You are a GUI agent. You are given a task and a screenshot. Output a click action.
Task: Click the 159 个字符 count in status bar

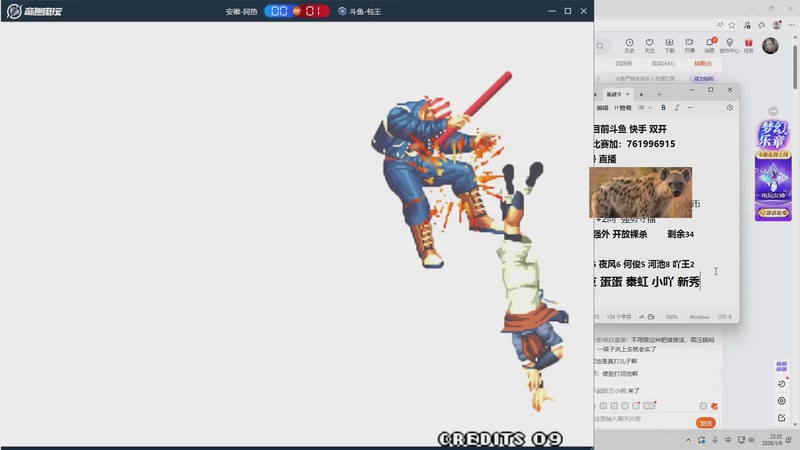click(x=618, y=317)
